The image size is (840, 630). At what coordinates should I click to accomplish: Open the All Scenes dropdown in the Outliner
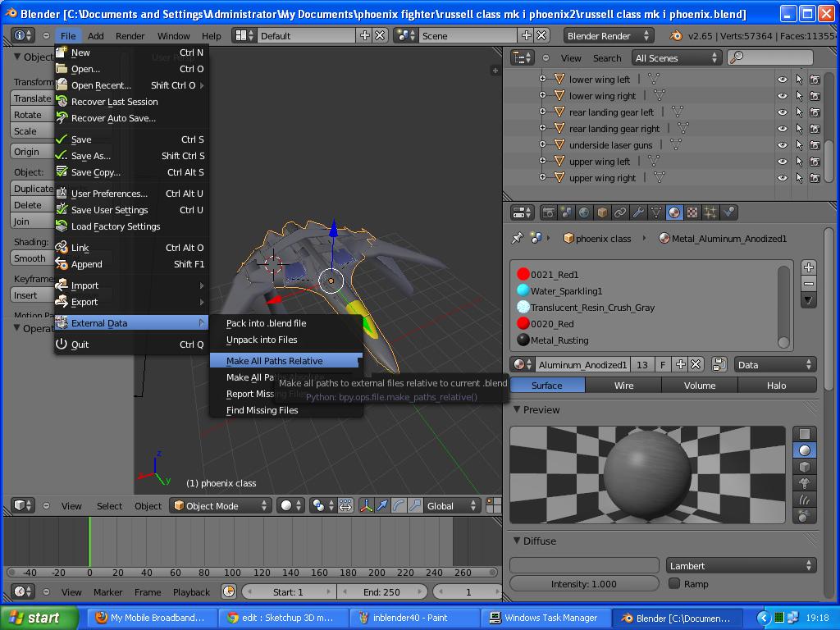(677, 57)
